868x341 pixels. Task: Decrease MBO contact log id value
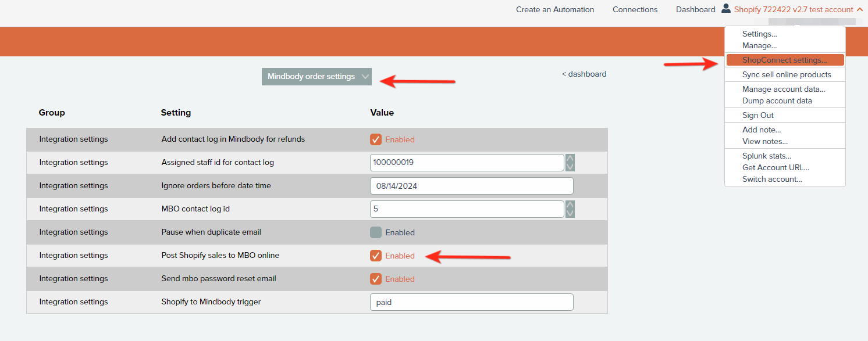570,213
